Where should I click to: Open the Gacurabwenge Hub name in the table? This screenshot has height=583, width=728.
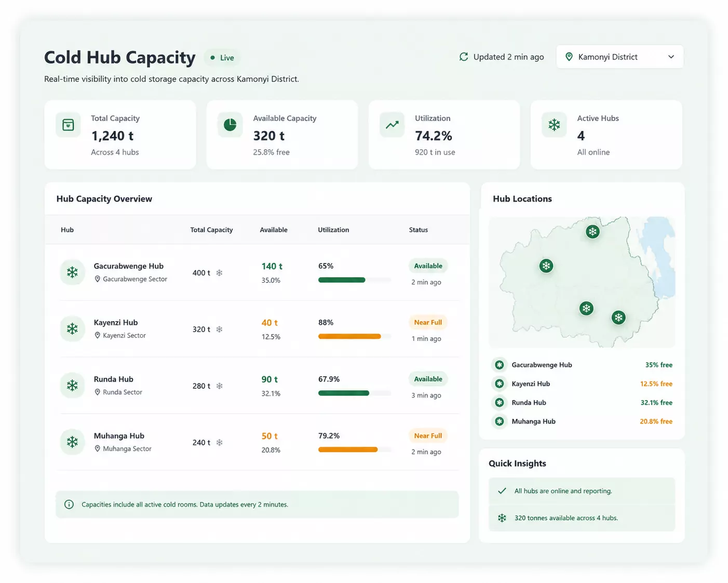(x=128, y=266)
